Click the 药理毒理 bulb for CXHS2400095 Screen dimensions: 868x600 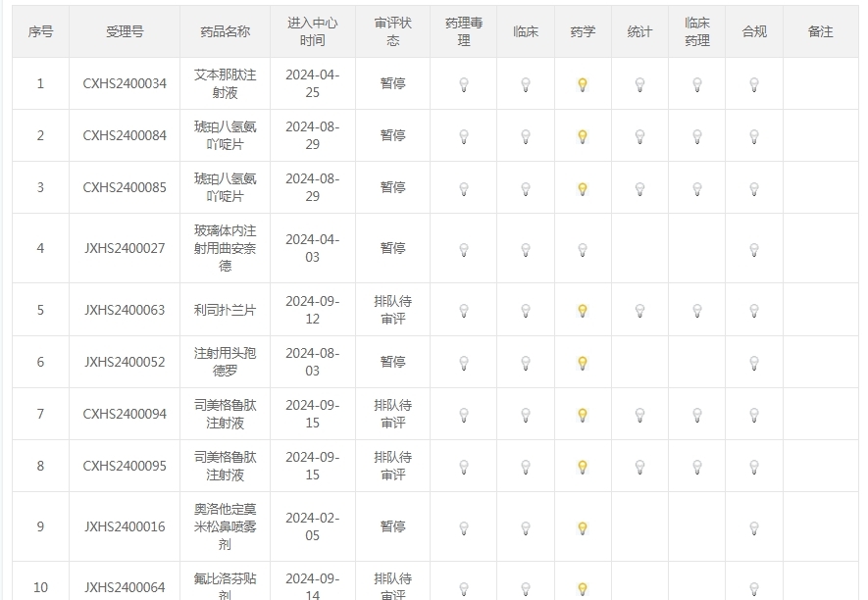[464, 467]
